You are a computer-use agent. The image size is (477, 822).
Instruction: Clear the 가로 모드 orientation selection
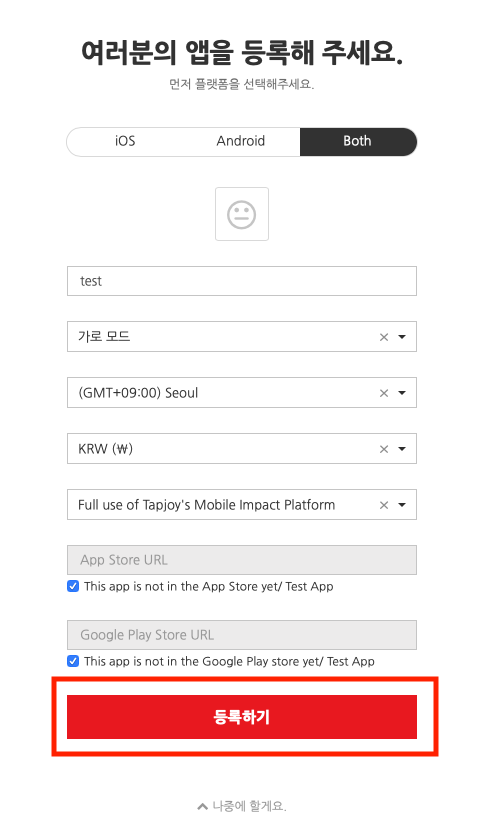click(x=384, y=337)
